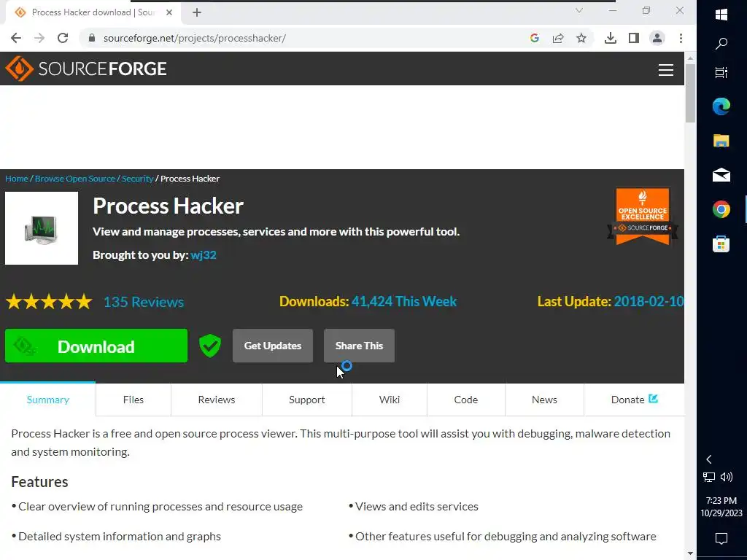This screenshot has height=560, width=747.
Task: Click the five-star rating
Action: point(49,302)
